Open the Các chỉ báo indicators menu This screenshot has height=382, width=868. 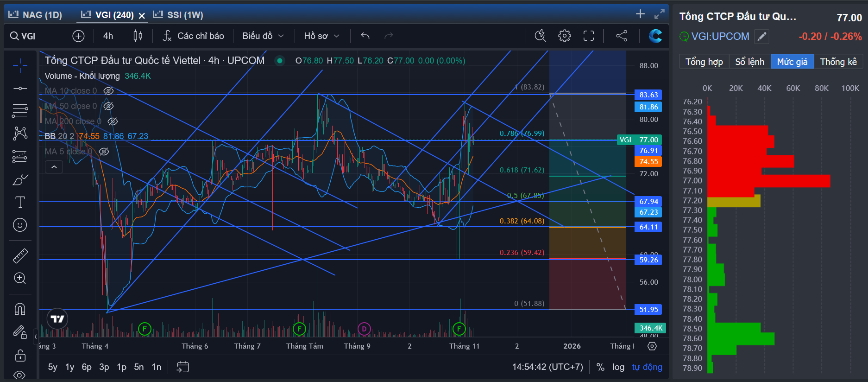[193, 36]
